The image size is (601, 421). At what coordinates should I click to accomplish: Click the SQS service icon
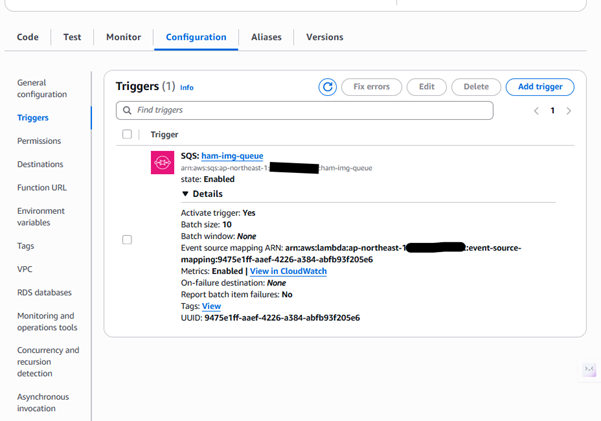point(162,163)
